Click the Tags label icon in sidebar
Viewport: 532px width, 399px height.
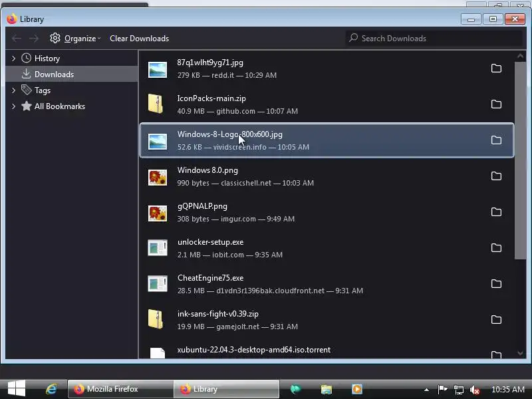26,90
